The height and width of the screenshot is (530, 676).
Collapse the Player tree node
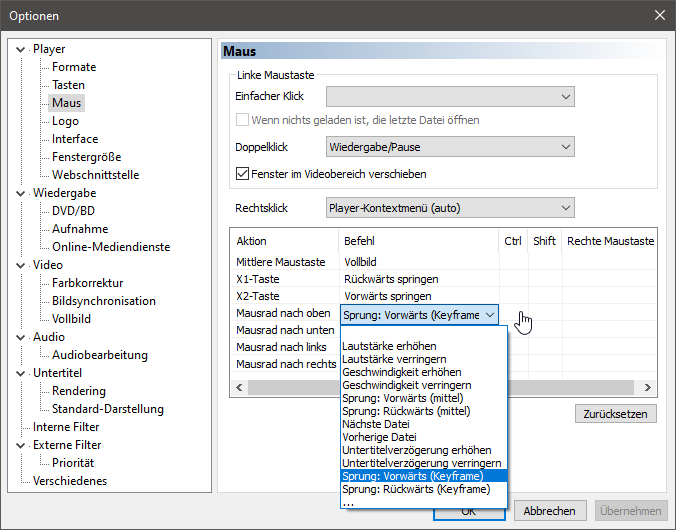tap(20, 49)
